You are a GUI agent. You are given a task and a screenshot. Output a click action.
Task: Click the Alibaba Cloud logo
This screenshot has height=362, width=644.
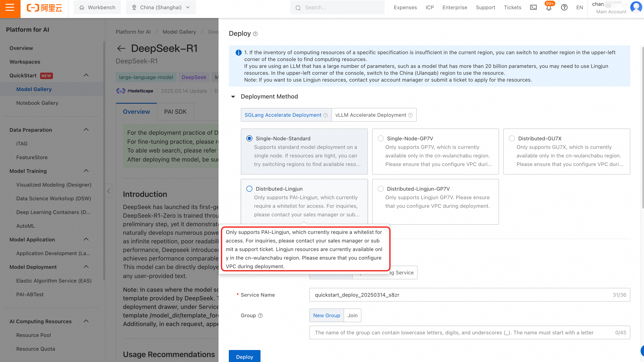click(44, 8)
